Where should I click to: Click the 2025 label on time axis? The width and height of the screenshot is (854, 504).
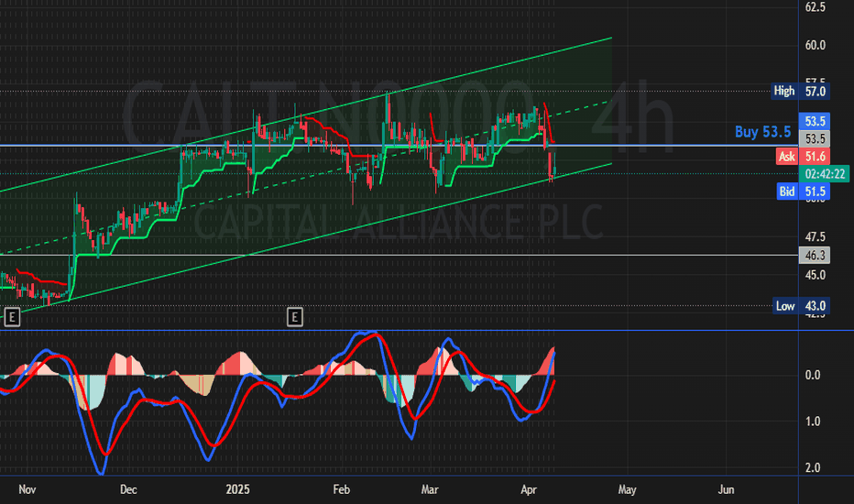point(238,490)
